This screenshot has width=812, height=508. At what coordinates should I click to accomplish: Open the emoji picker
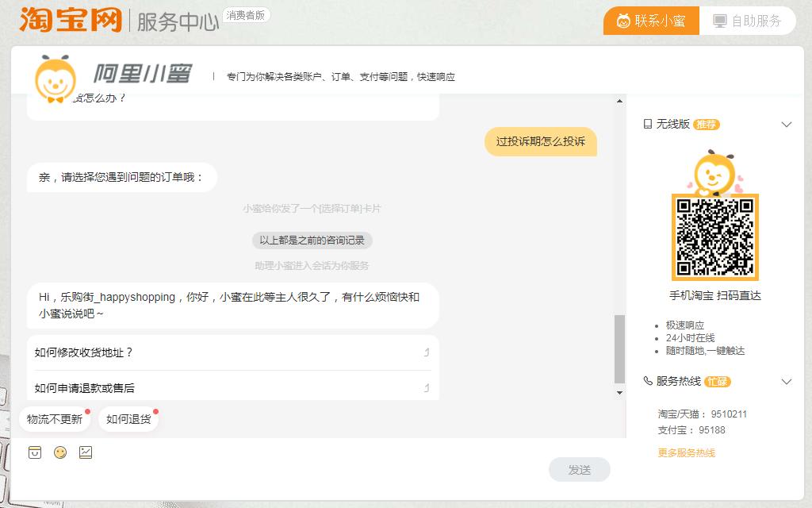pyautogui.click(x=59, y=452)
